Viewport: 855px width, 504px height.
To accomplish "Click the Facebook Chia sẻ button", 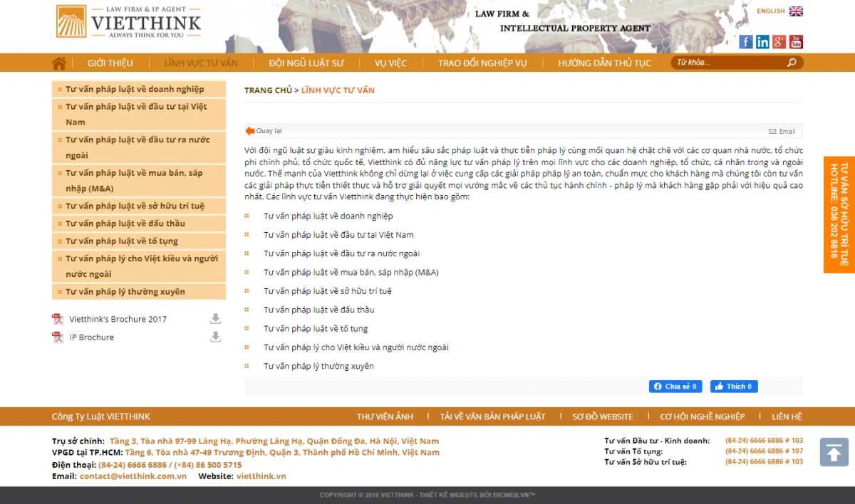I will click(675, 387).
